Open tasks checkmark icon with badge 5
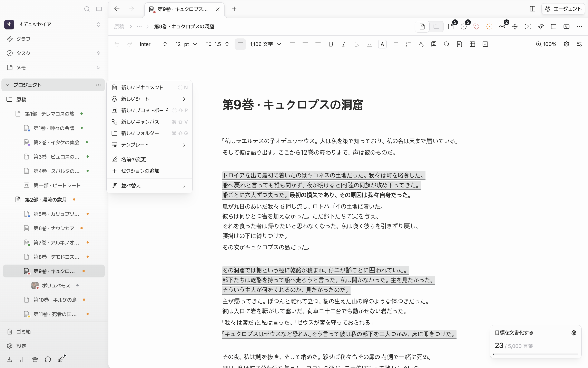Screen dimensions: 588x368 tap(464, 26)
